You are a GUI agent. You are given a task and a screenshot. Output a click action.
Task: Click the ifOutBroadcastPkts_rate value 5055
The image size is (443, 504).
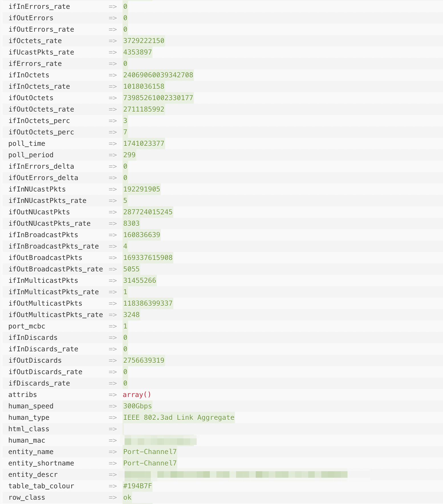[x=131, y=269]
